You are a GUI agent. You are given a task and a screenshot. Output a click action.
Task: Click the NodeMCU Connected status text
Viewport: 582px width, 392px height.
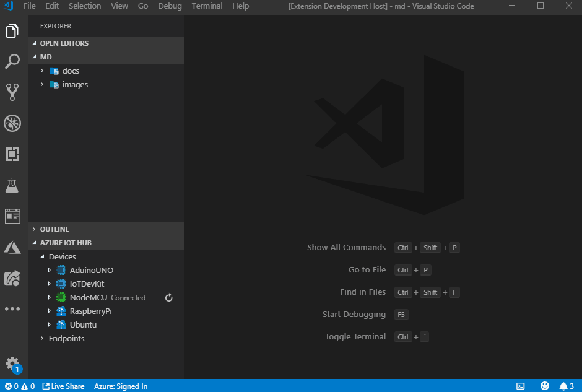click(x=128, y=298)
